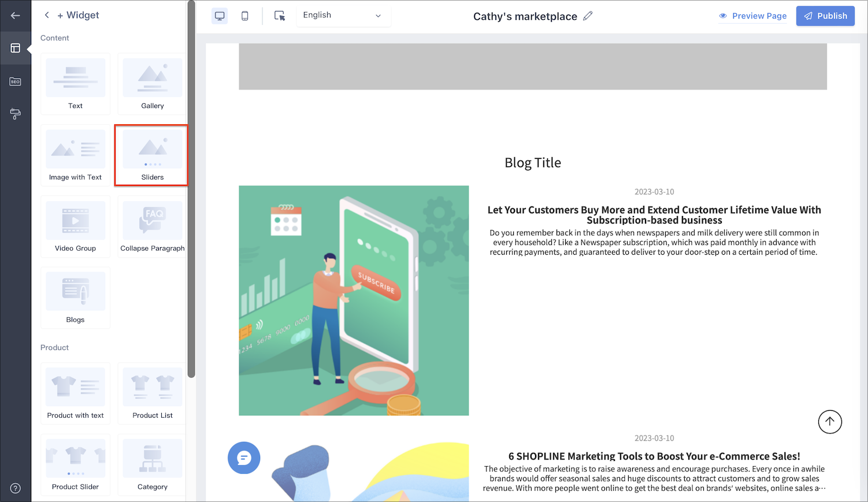Click the Product section label
The height and width of the screenshot is (502, 868).
54,348
